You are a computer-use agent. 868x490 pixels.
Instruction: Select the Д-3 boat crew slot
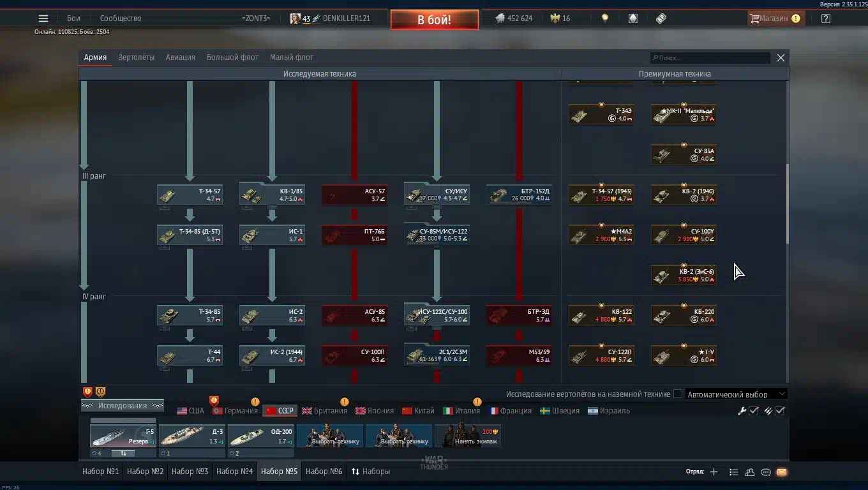click(x=192, y=436)
